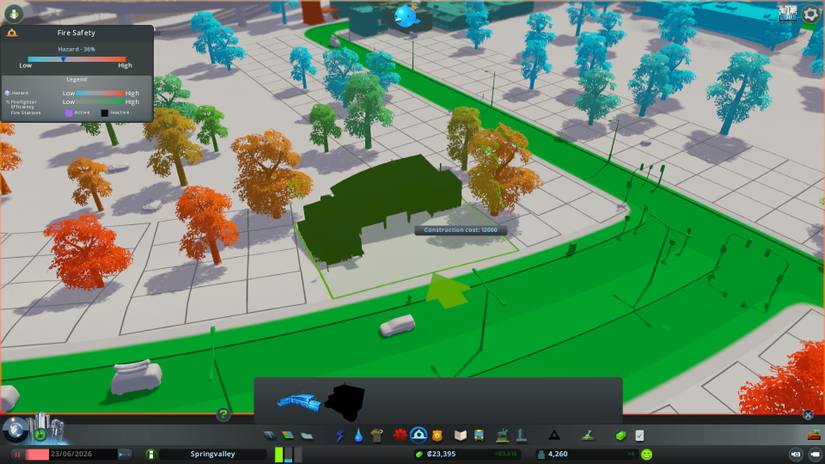The height and width of the screenshot is (464, 825).
Task: Close the fire department build panel
Action: coord(808,415)
